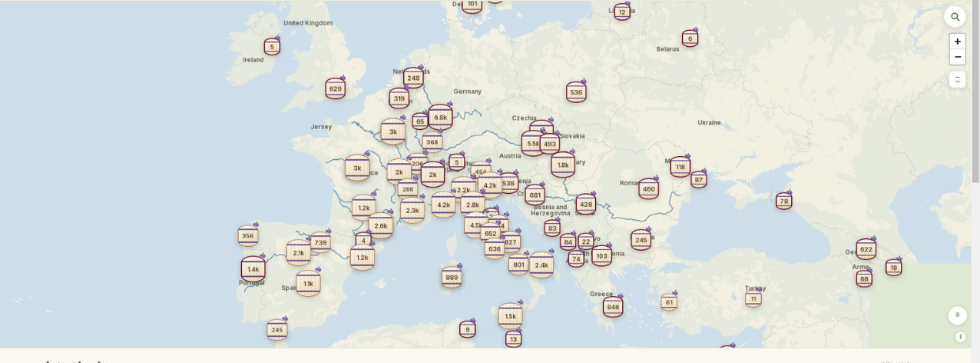This screenshot has width=980, height=363.
Task: Select the 681 cluster in Croatia
Action: pyautogui.click(x=535, y=195)
